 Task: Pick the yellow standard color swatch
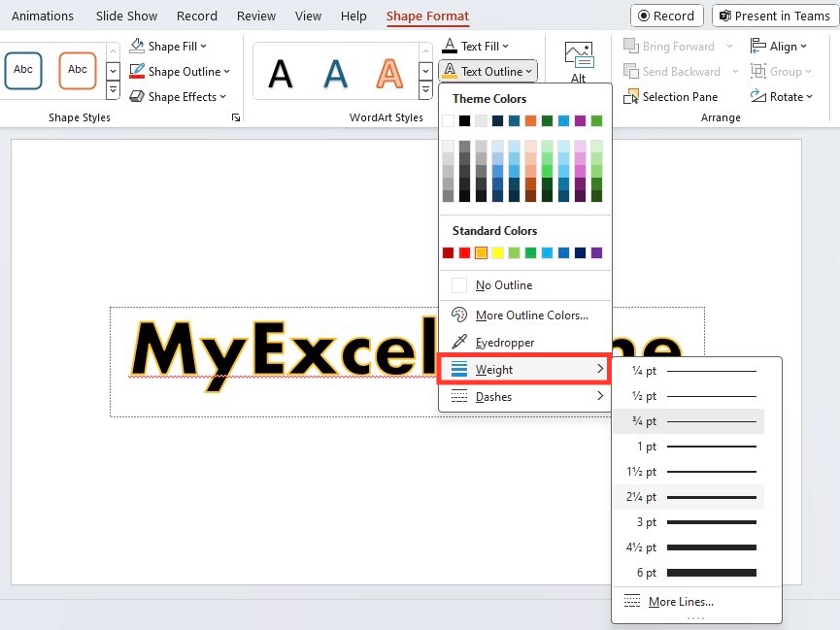click(x=497, y=252)
